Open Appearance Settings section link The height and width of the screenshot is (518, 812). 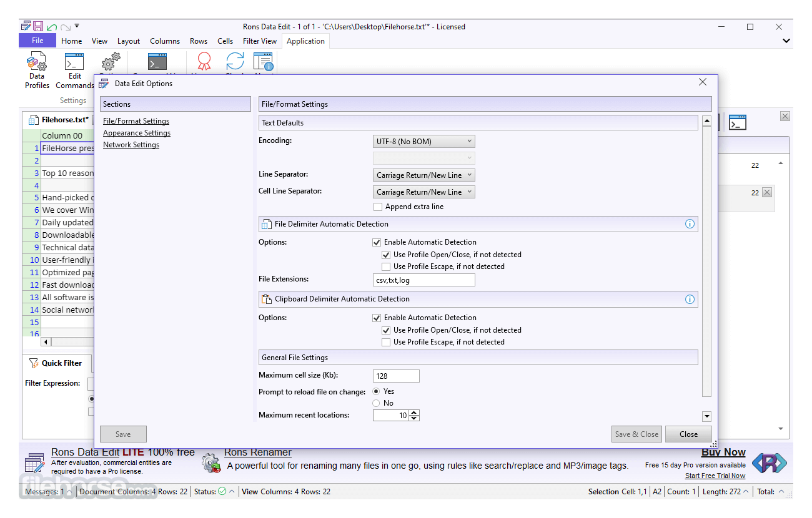137,133
